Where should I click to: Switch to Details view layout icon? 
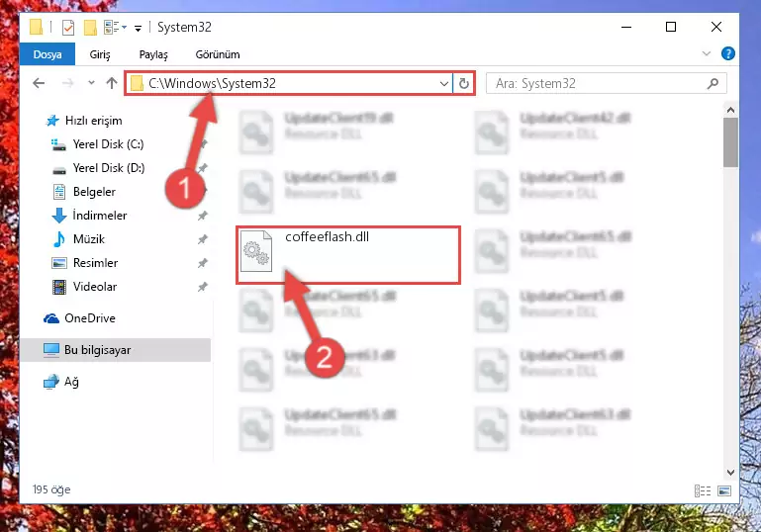[703, 490]
